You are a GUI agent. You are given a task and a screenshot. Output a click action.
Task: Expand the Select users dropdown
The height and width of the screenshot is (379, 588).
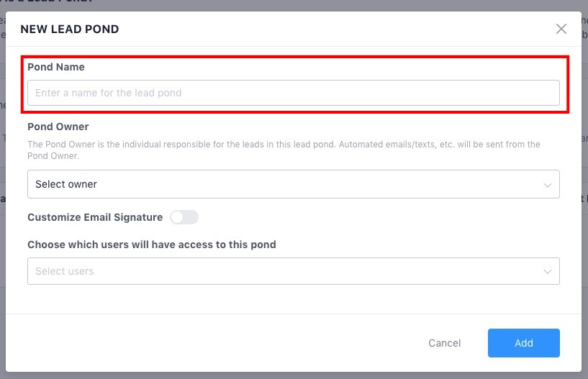[293, 271]
